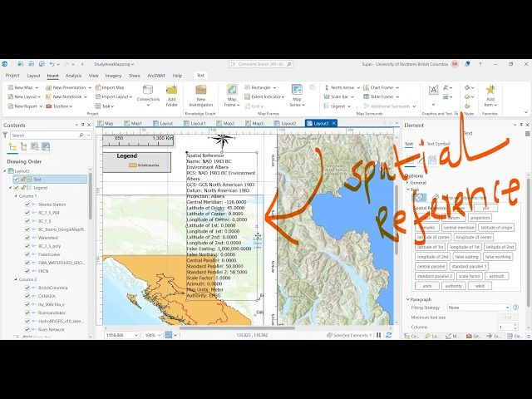The width and height of the screenshot is (532, 399).
Task: Click the Add Folder icon
Action: click(x=172, y=90)
